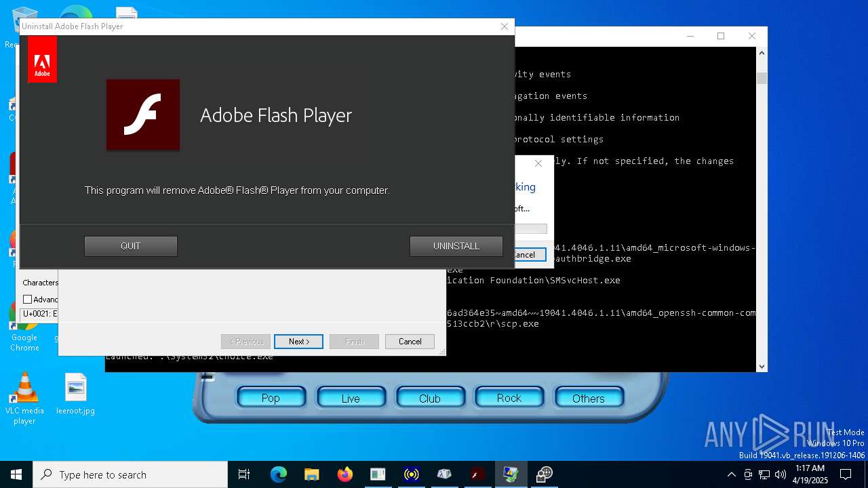Image resolution: width=868 pixels, height=488 pixels.
Task: Open Microsoft Edge from taskbar
Action: pos(279,474)
